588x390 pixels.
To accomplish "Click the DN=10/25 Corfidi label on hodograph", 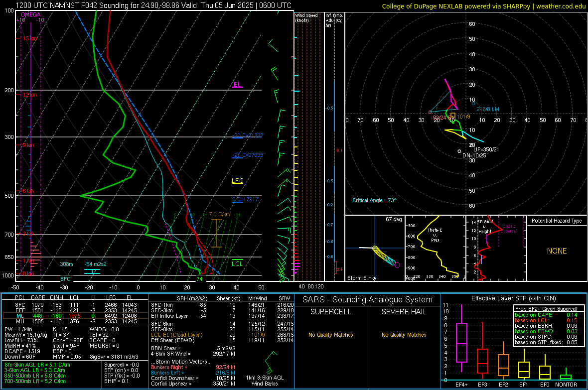I will (474, 155).
